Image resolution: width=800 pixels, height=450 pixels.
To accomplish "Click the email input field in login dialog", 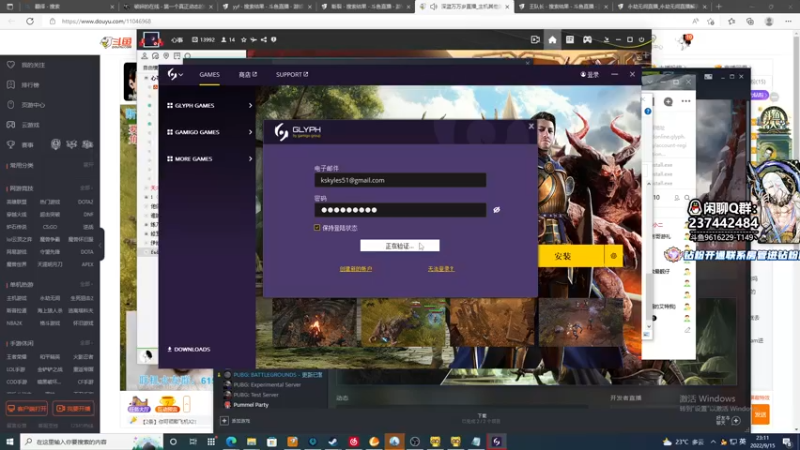I will point(400,180).
